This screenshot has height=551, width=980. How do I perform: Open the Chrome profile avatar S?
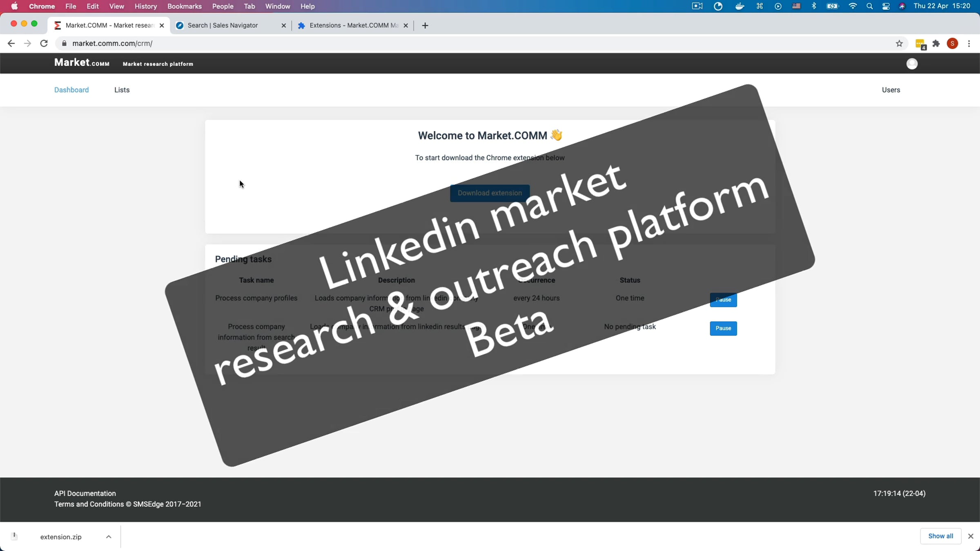[x=952, y=44]
